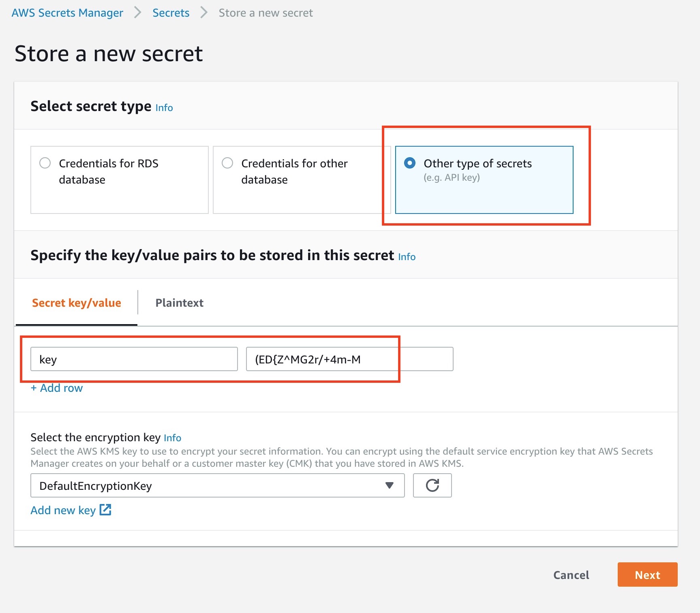Click the secret key name input field

click(134, 359)
